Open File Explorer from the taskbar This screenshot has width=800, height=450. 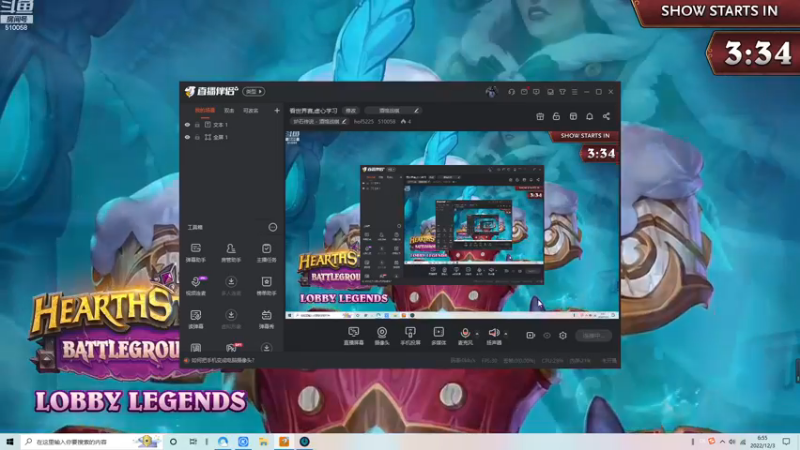click(263, 442)
